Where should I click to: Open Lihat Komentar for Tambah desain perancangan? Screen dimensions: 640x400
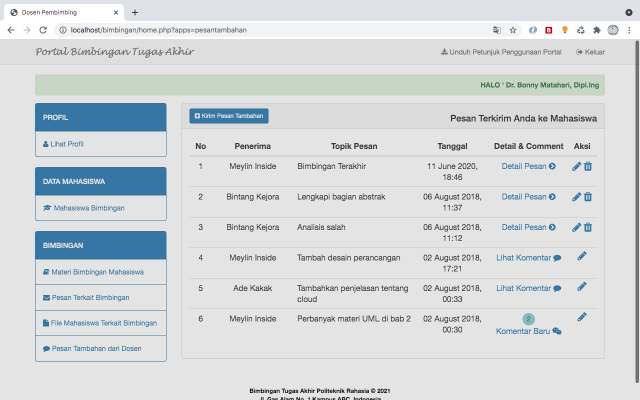(x=529, y=258)
